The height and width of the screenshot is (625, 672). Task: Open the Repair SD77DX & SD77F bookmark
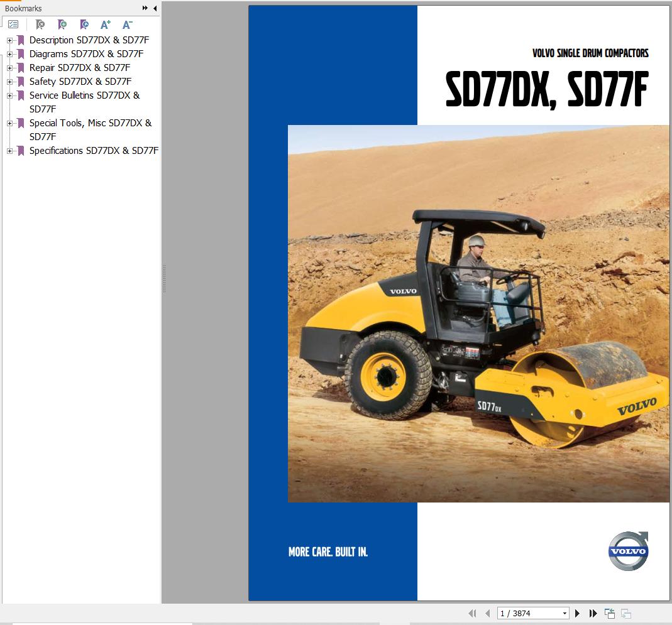[80, 68]
